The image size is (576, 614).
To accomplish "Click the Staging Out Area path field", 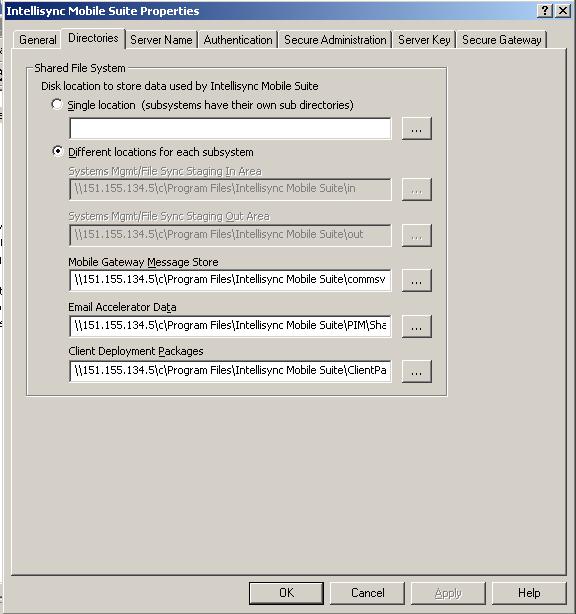I will click(230, 235).
